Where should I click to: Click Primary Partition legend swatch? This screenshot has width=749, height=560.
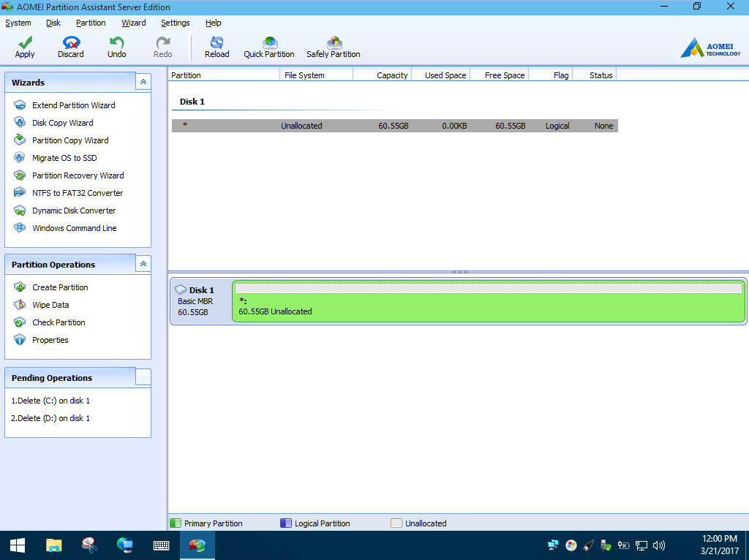pos(176,523)
